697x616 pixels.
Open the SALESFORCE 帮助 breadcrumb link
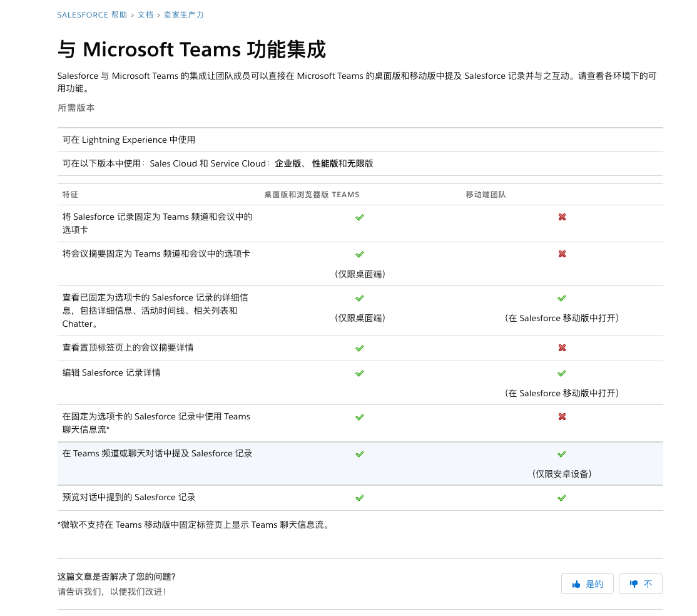[92, 14]
